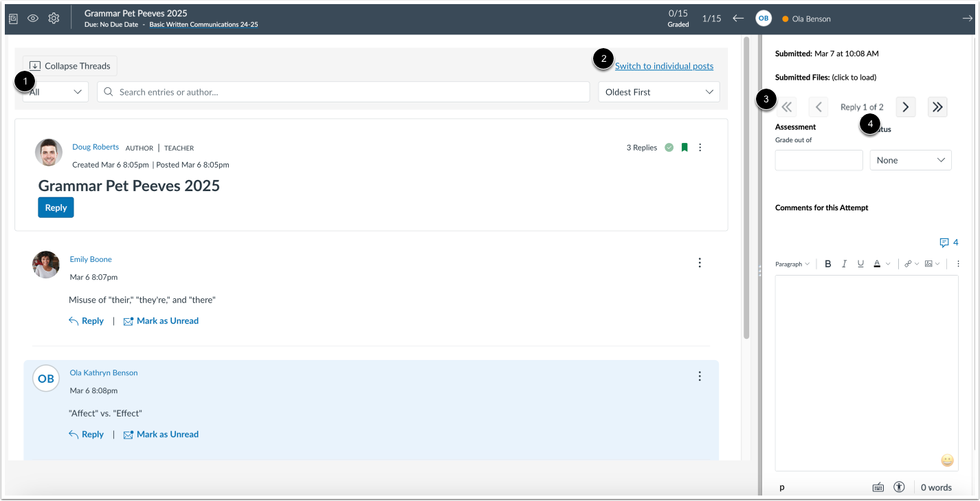Go to next reply chevron
Viewport: 980px width, 501px height.
[x=906, y=107]
